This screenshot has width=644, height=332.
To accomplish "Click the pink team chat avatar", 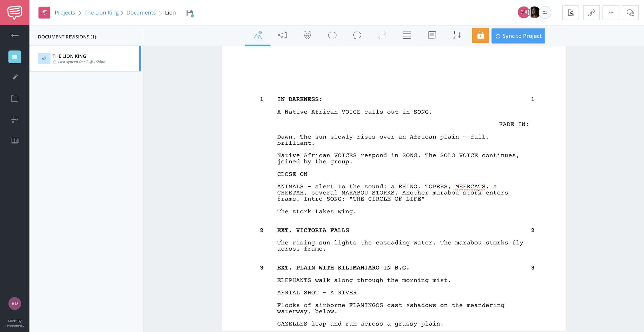I will pyautogui.click(x=523, y=12).
